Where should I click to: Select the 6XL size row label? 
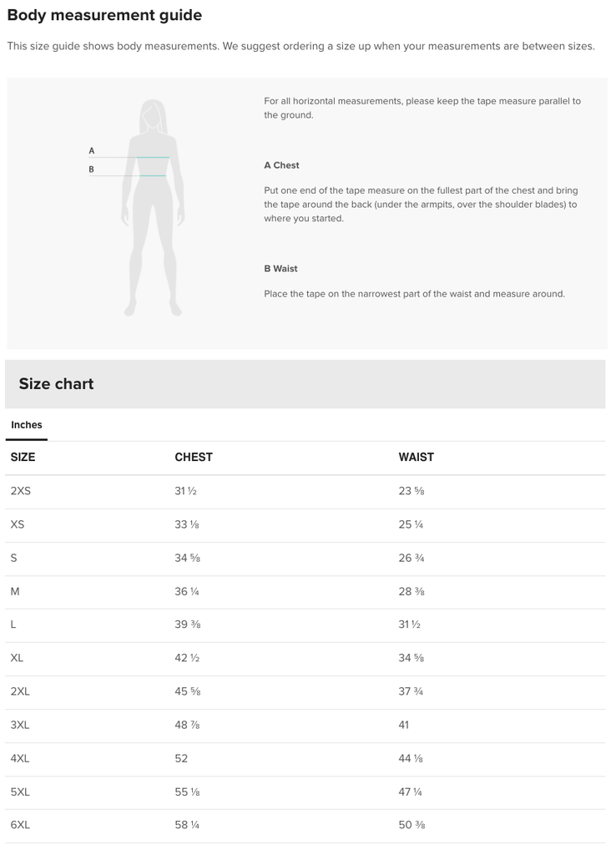(x=20, y=825)
